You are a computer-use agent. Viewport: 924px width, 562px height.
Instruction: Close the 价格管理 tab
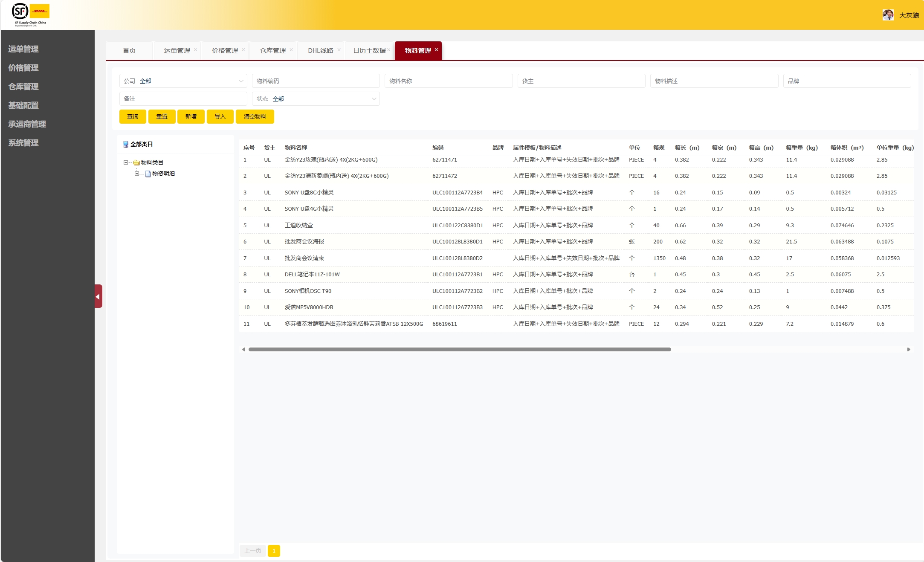pos(243,50)
